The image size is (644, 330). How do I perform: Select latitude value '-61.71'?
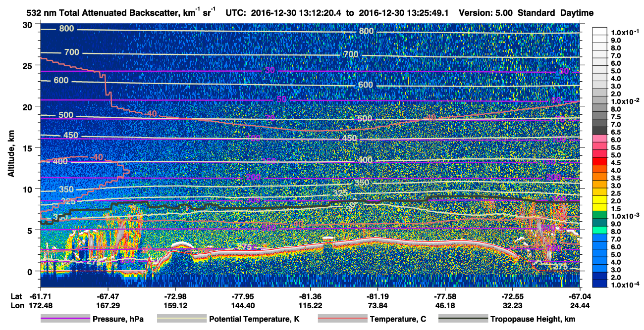(x=40, y=297)
